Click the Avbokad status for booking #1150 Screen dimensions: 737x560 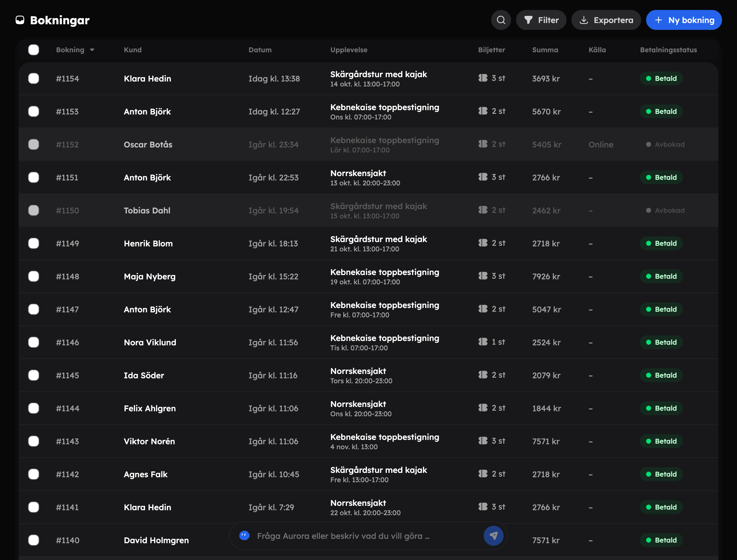(x=665, y=210)
